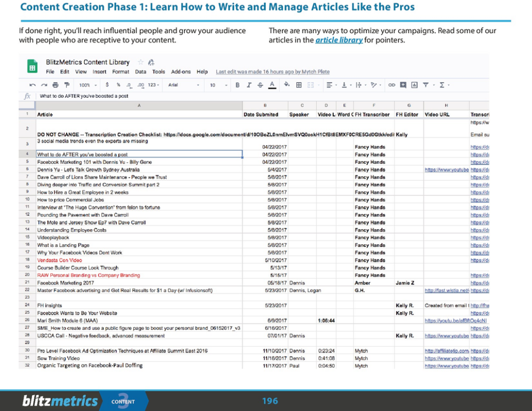Format the cell as currency with the dollar icon
Image resolution: width=532 pixels, height=411 pixels.
point(107,85)
